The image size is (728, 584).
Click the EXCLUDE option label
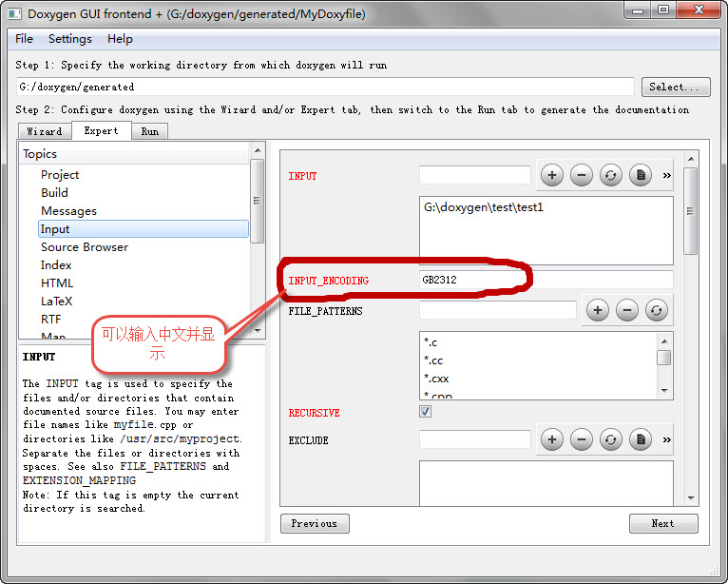tap(308, 440)
